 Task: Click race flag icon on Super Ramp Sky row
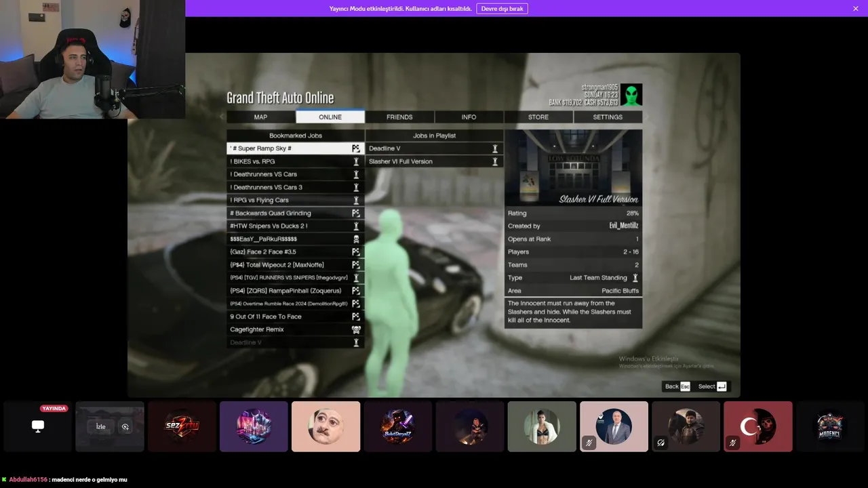tap(356, 148)
